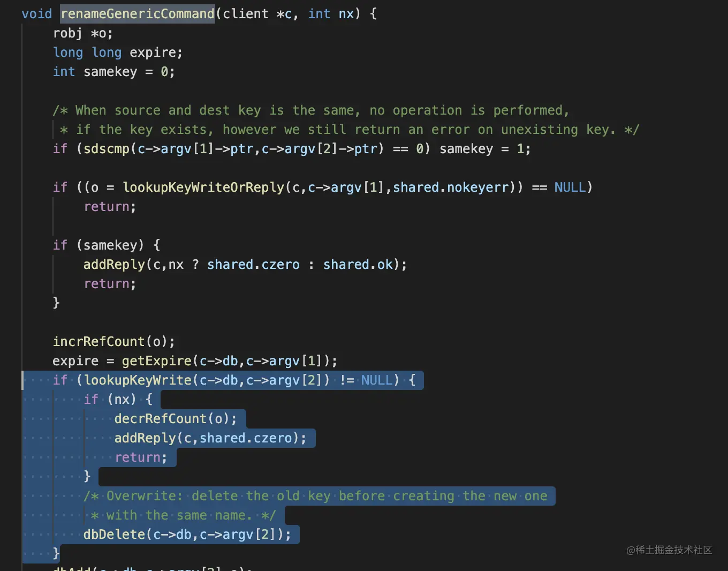This screenshot has width=728, height=571.
Task: Click lookupKeyWrite in the selected if line
Action: 138,380
